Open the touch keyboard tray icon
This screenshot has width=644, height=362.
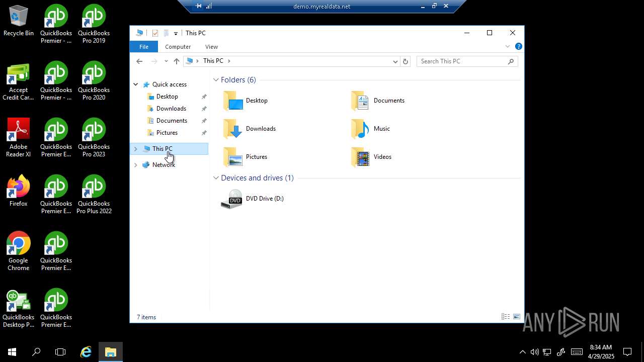pyautogui.click(x=577, y=352)
